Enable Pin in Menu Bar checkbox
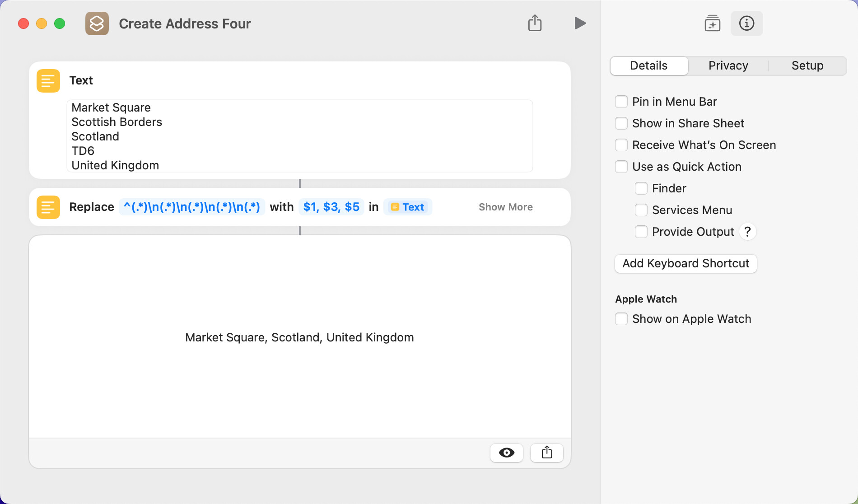 click(x=621, y=102)
